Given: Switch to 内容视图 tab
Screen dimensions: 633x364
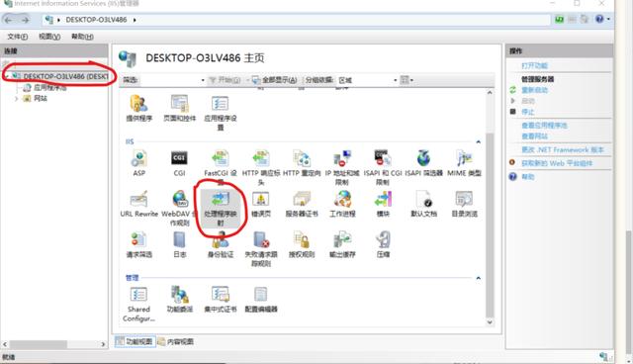Looking at the screenshot, I should click(176, 341).
